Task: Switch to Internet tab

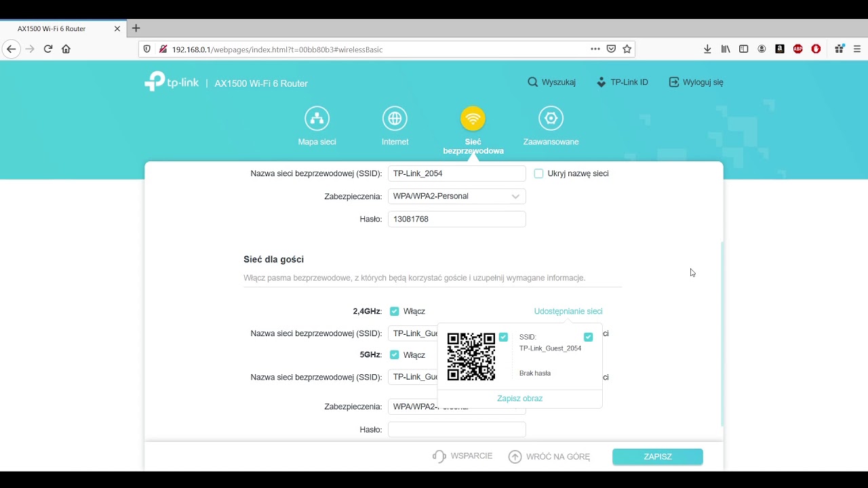Action: click(x=395, y=126)
